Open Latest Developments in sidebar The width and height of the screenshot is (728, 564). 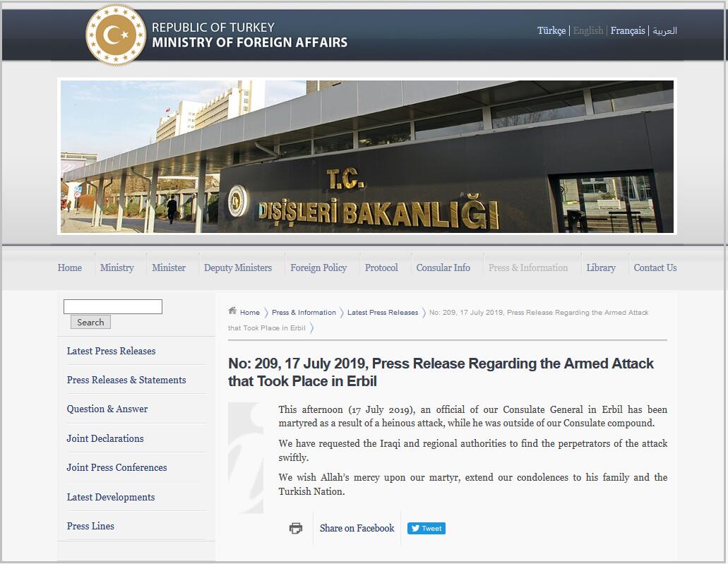point(110,497)
